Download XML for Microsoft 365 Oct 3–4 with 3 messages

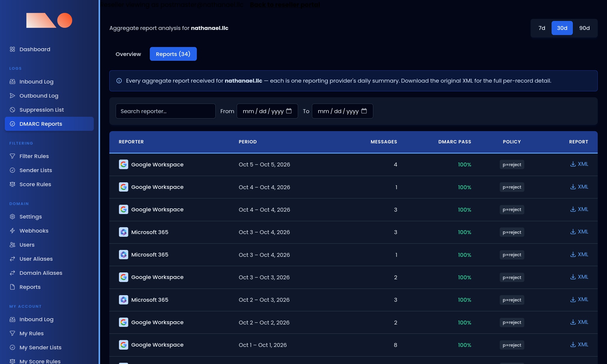(x=579, y=232)
